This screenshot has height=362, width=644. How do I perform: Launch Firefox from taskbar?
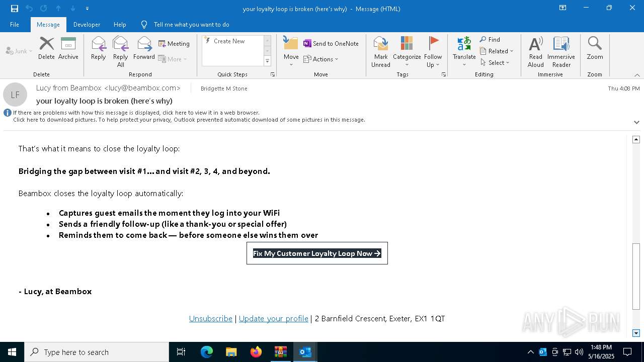(256, 352)
